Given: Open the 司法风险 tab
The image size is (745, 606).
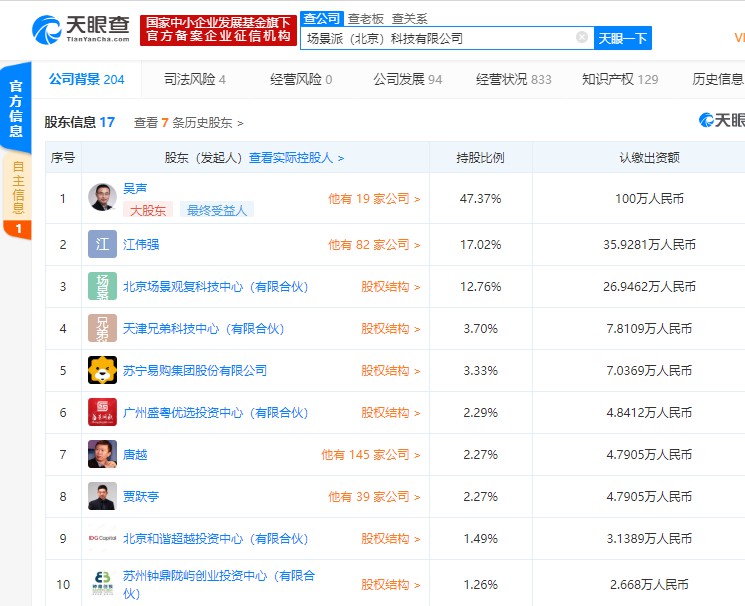Looking at the screenshot, I should 194,79.
